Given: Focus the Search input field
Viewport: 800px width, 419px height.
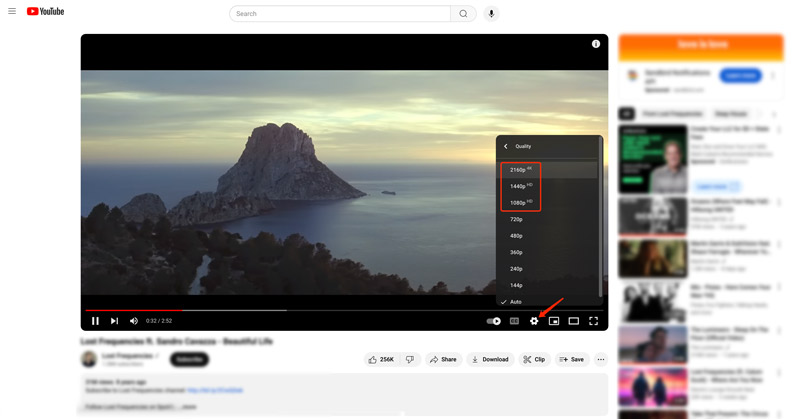Looking at the screenshot, I should pos(340,14).
